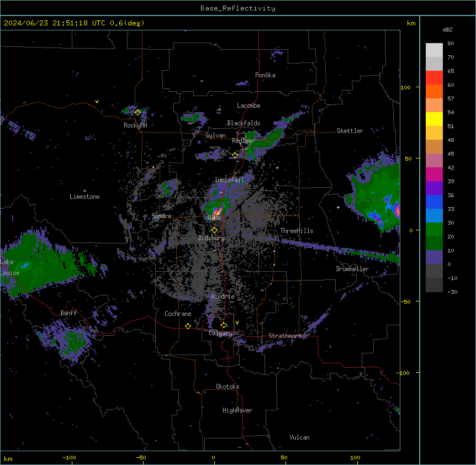
Task: Click the Stettler city label
Action: [350, 131]
